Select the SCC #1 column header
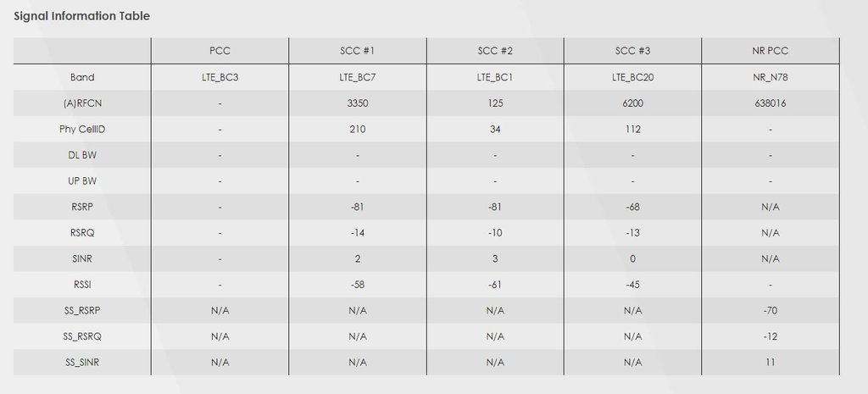The height and width of the screenshot is (394, 868). coord(357,51)
